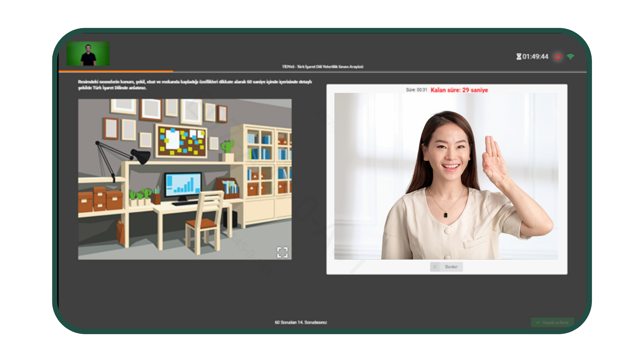Click the question instruction text paragraph
This screenshot has width=644, height=362.
click(x=195, y=84)
